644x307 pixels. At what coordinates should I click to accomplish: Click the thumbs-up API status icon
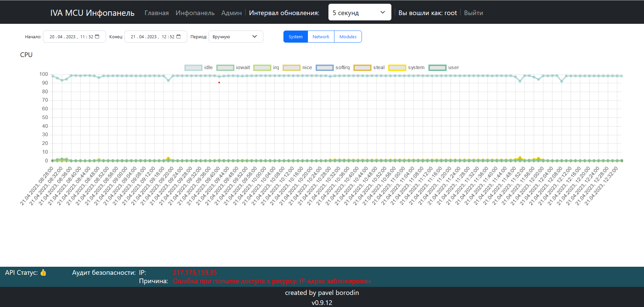tap(43, 272)
